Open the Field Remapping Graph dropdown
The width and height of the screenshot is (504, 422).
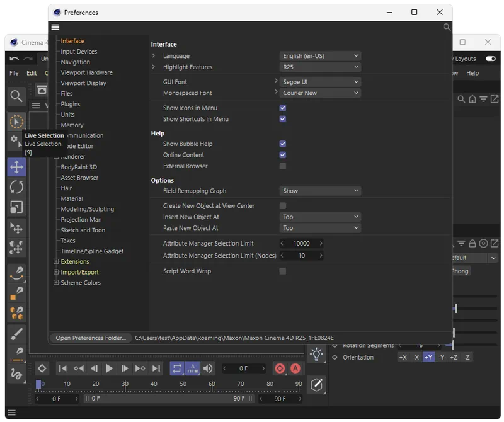[x=320, y=191]
